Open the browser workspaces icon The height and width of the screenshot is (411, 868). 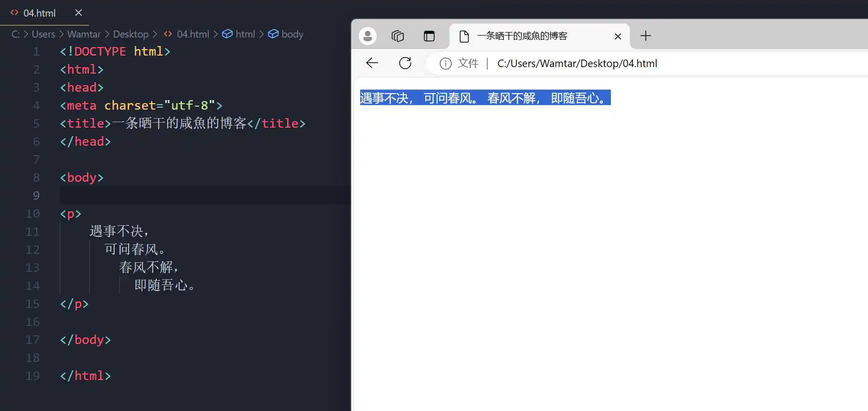tap(398, 36)
